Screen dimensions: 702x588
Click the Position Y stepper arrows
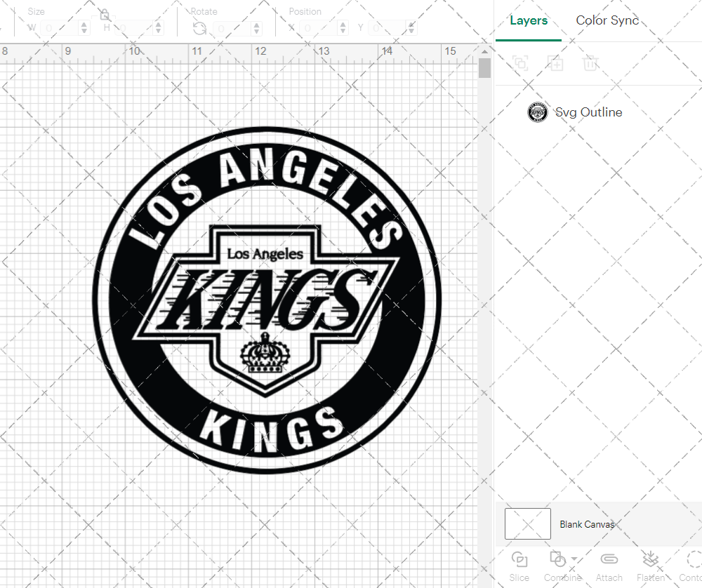pos(411,28)
